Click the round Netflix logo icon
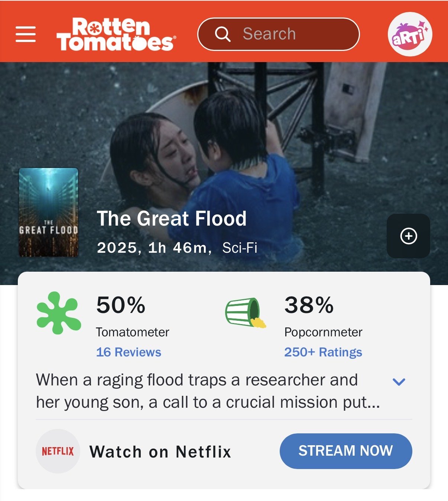448x501 pixels. pos(58,451)
